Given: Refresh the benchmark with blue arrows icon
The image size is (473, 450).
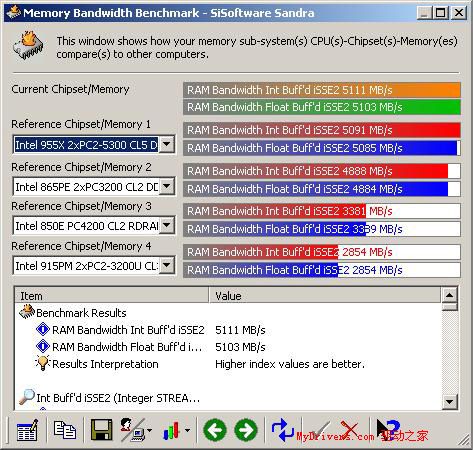Looking at the screenshot, I should click(x=282, y=430).
